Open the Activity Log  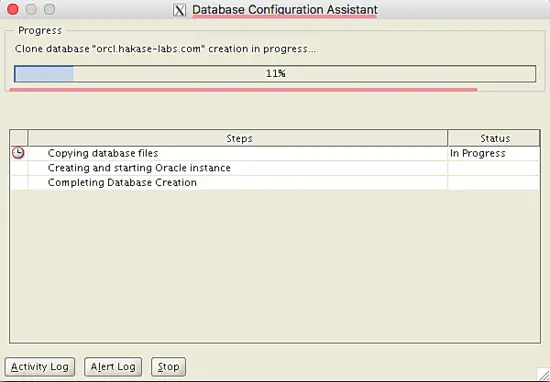click(x=40, y=367)
